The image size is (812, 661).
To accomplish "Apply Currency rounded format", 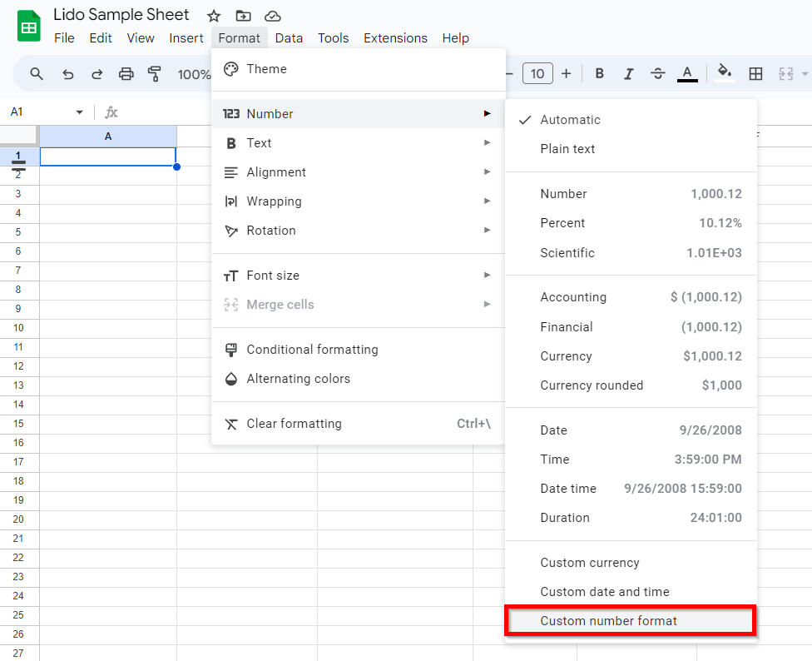I will pyautogui.click(x=631, y=385).
